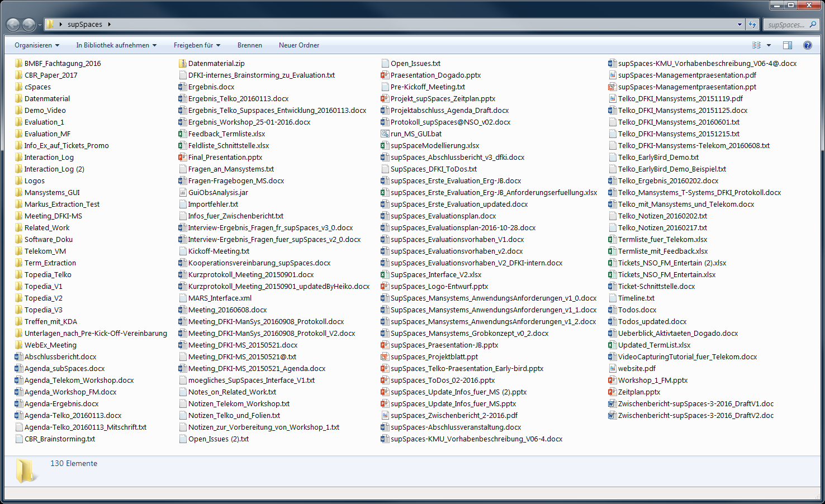
Task: Expand breadcrumb arrow before supSpaces
Action: [x=60, y=25]
